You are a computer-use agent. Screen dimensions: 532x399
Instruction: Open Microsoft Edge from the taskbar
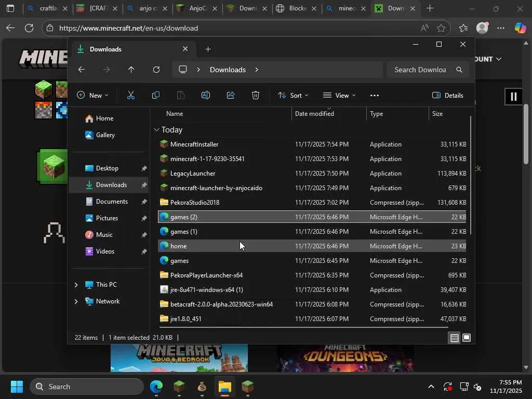(x=156, y=387)
